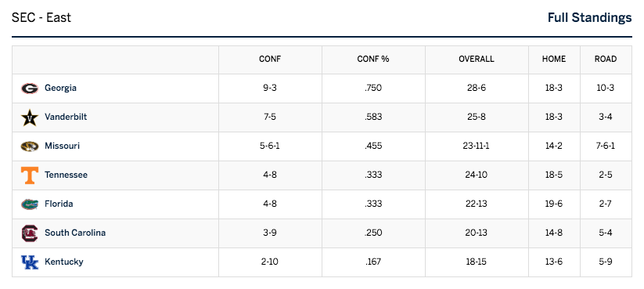
Task: Click the CONF % column header
Action: [x=373, y=60]
